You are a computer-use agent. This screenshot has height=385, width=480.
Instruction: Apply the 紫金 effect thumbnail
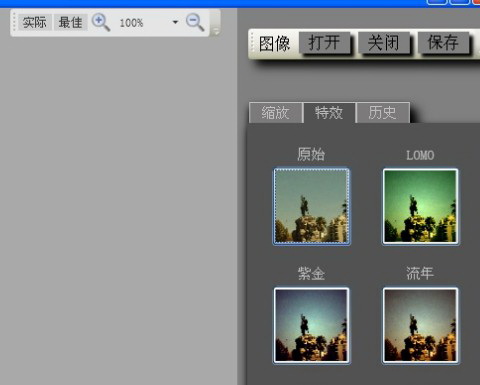pyautogui.click(x=311, y=325)
